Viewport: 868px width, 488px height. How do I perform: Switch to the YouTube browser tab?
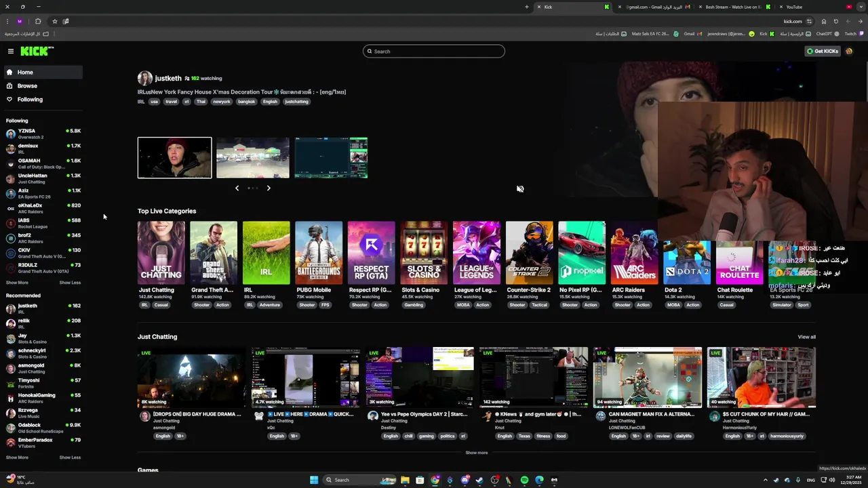click(815, 7)
